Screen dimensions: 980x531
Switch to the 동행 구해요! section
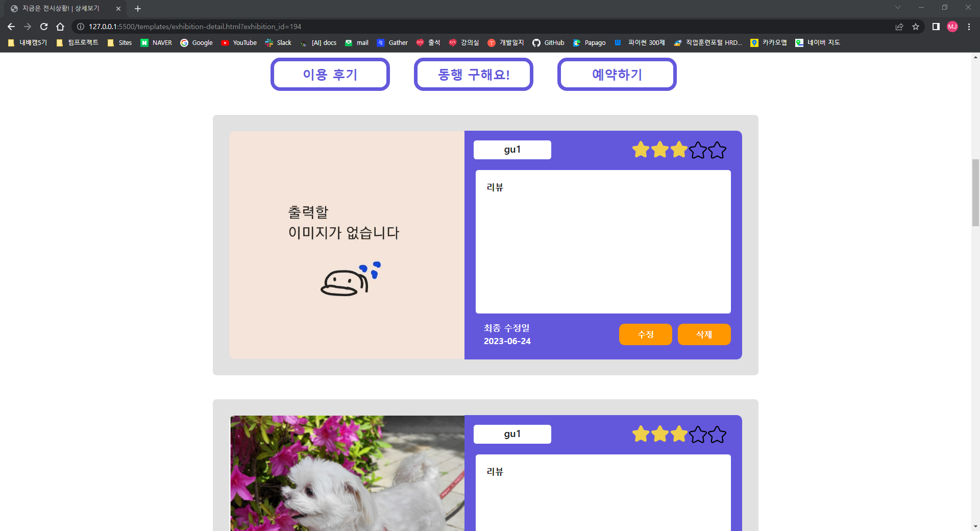coord(474,75)
